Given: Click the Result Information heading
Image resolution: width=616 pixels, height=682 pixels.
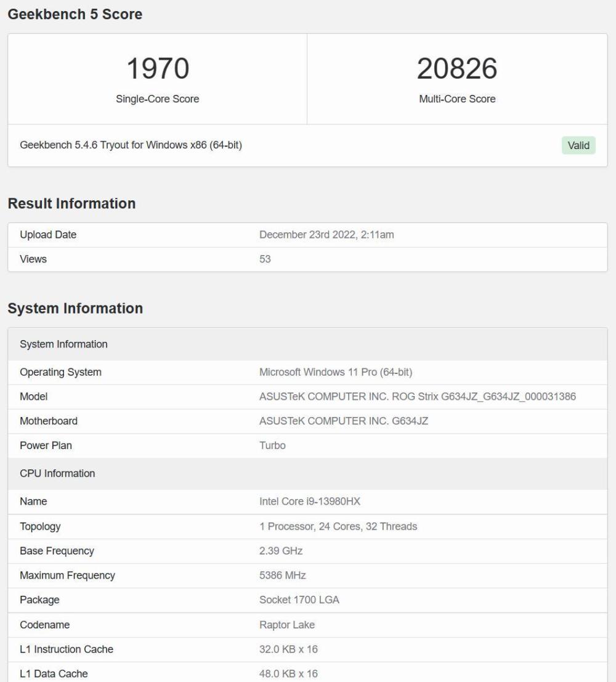Looking at the screenshot, I should click(x=72, y=203).
